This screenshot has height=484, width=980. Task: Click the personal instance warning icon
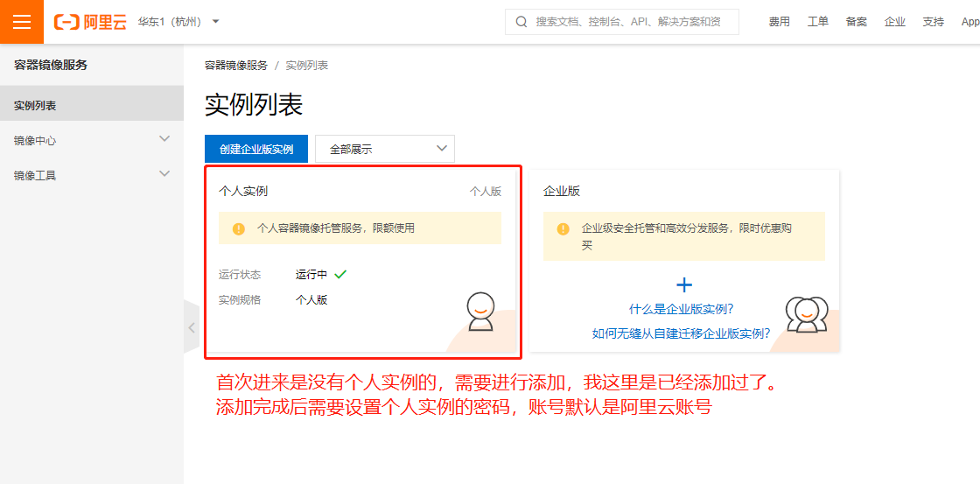point(239,228)
